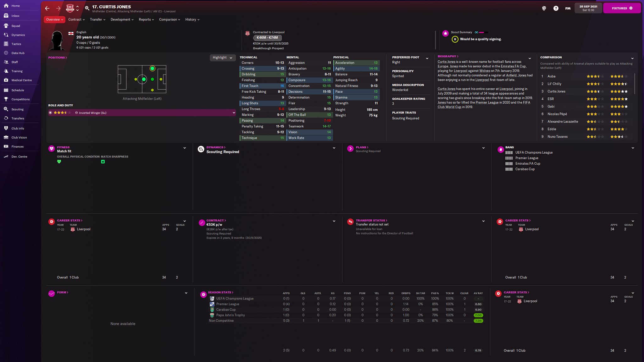Click the Competitions trophy icon
Image resolution: width=644 pixels, height=362 pixels.
pyautogui.click(x=6, y=99)
